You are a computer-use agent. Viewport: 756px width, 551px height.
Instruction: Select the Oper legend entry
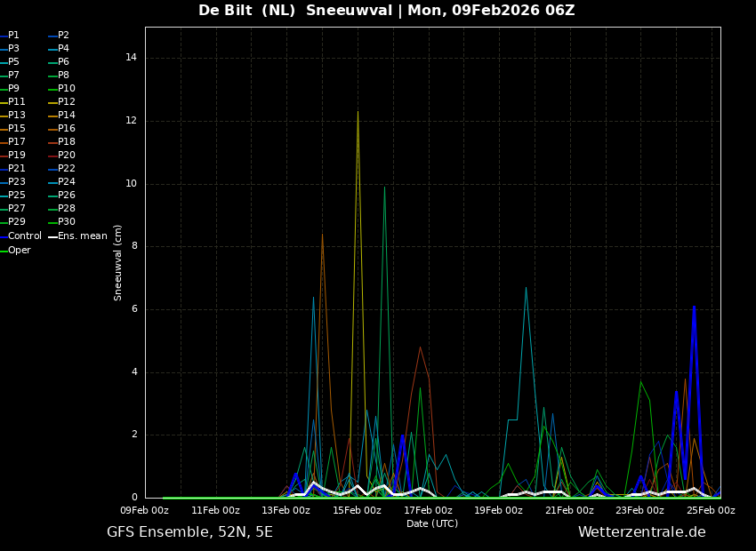[19, 251]
